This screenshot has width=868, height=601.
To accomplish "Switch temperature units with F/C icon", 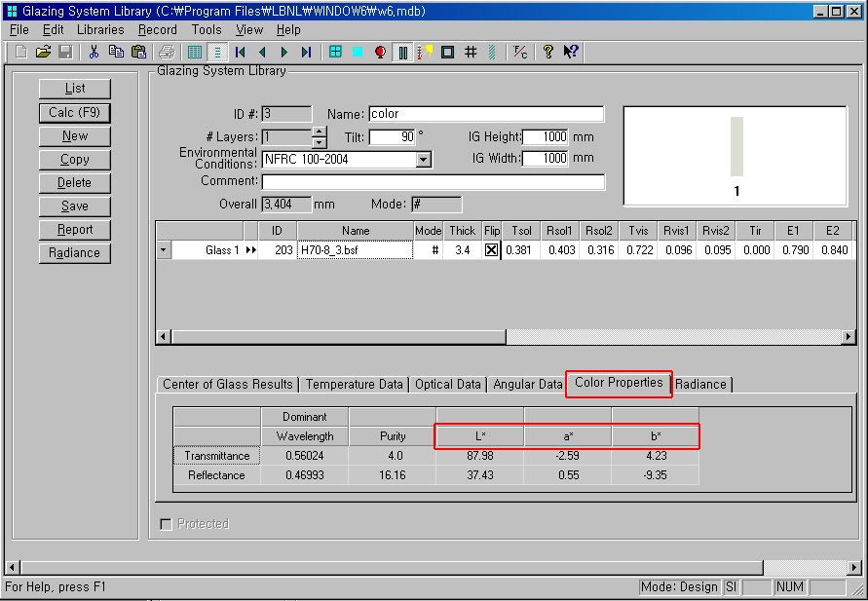I will [x=521, y=52].
